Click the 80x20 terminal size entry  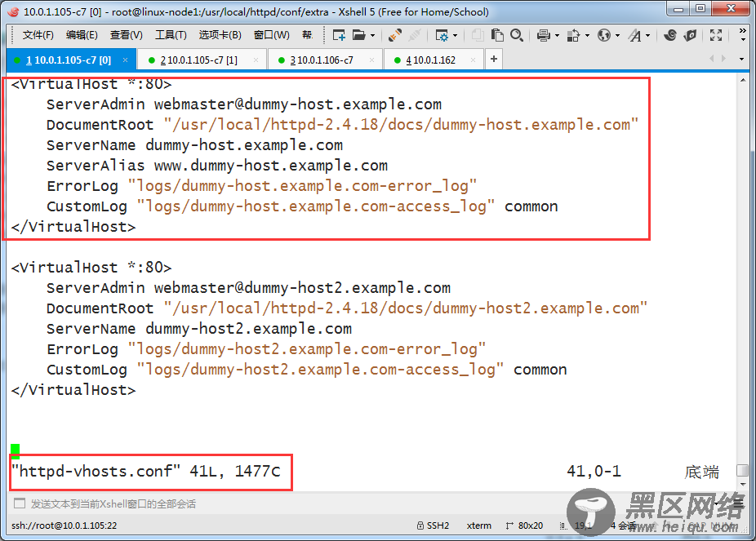[524, 525]
